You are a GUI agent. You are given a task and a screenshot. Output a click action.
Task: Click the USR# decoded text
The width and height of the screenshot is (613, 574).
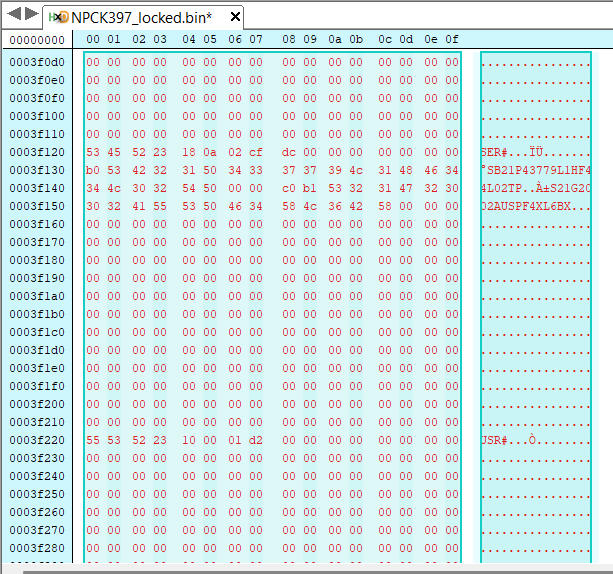coord(495,440)
